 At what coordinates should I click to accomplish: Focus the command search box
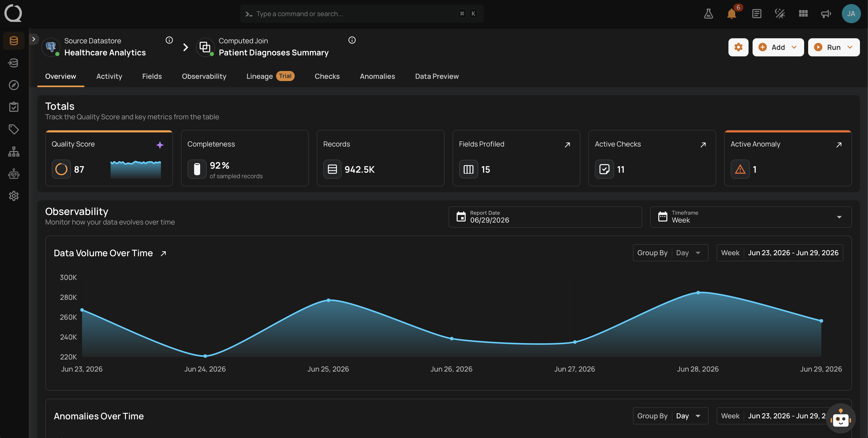[362, 14]
